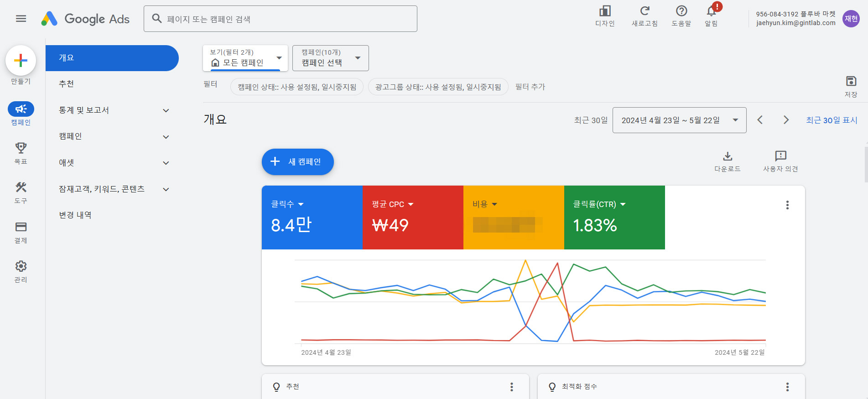
Task: Expand the 통계 및 보고서 section
Action: (166, 110)
